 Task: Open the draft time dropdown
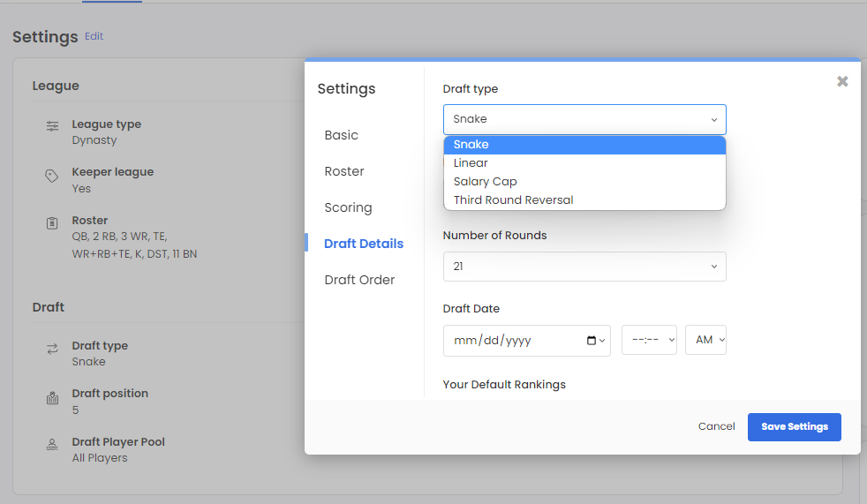[x=649, y=341]
